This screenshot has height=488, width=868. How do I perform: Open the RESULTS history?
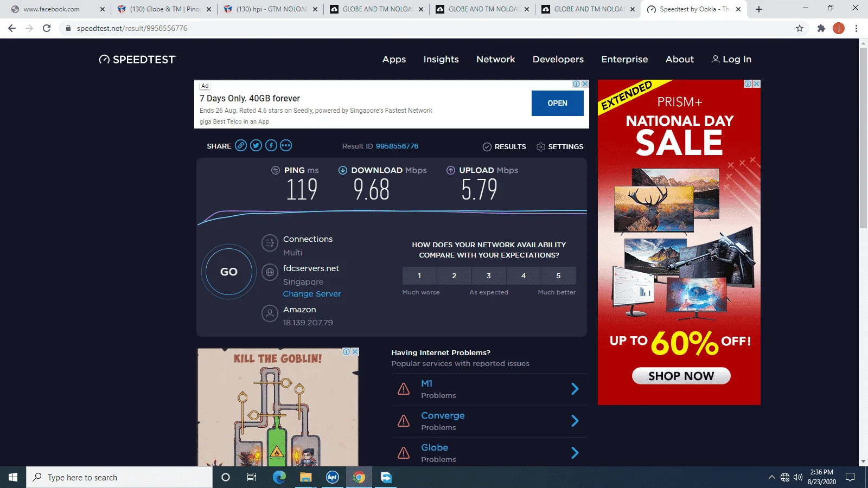pyautogui.click(x=505, y=146)
